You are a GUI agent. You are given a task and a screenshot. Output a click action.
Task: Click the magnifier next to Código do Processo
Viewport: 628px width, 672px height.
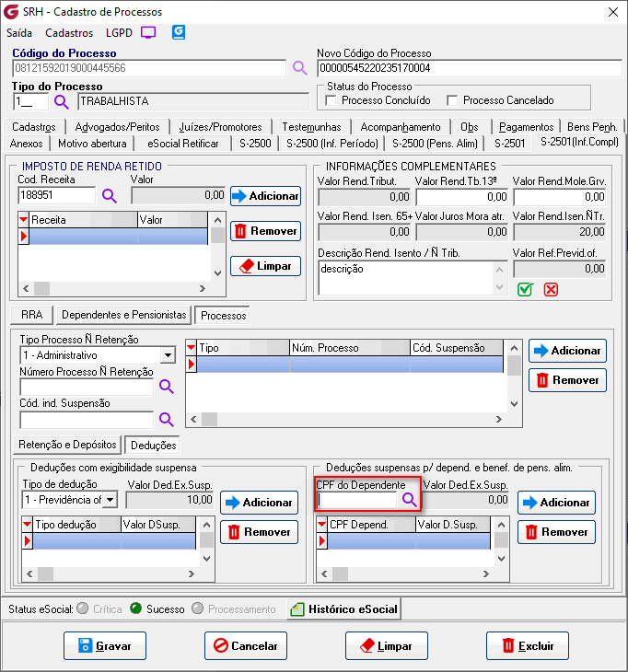point(299,68)
